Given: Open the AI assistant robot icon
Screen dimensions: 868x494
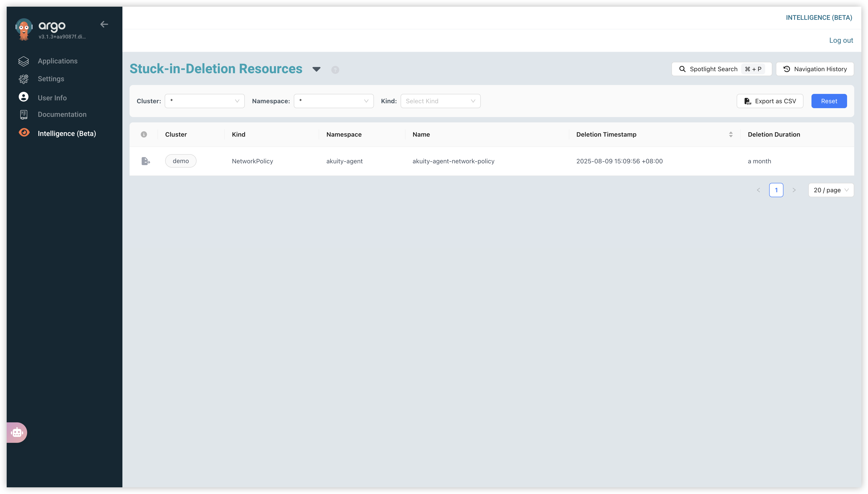Looking at the screenshot, I should coord(17,432).
